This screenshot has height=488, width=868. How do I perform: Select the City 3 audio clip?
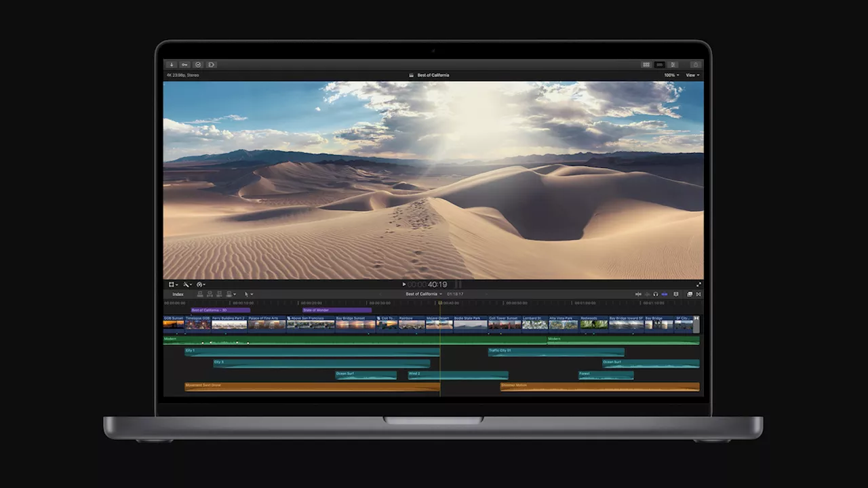(x=321, y=363)
